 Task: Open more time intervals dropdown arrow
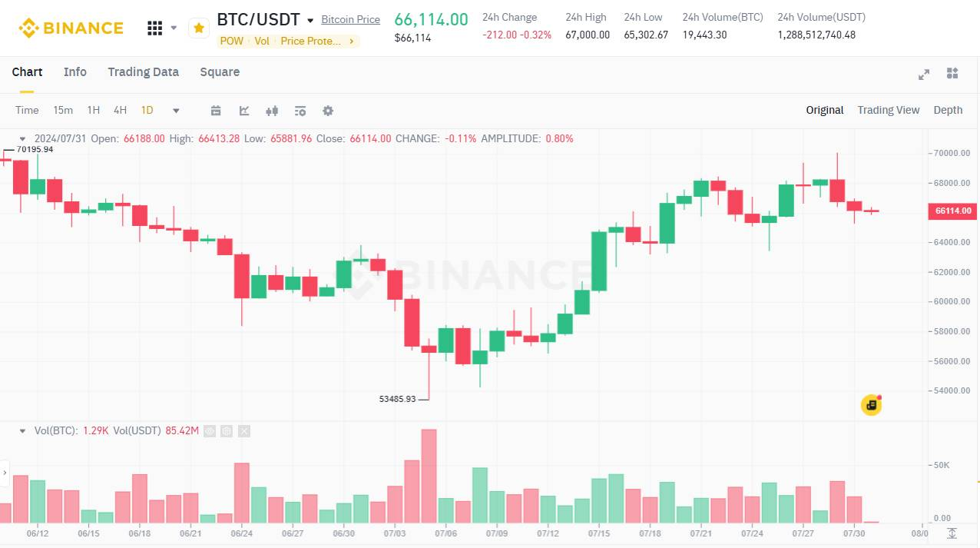click(x=176, y=111)
